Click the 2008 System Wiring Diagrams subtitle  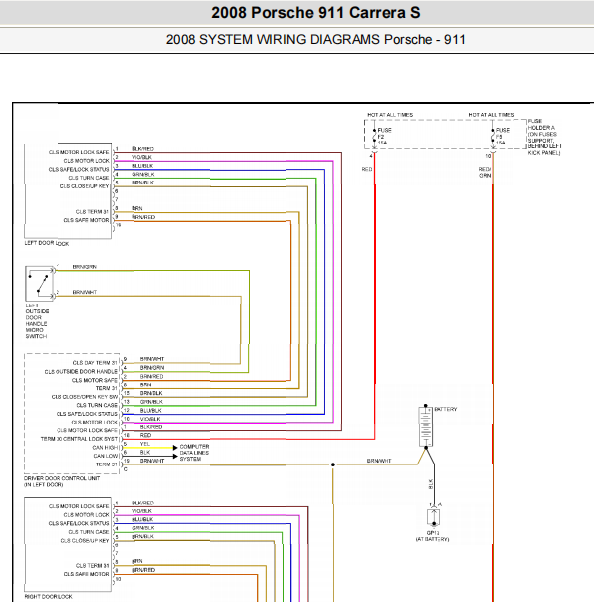(x=316, y=40)
